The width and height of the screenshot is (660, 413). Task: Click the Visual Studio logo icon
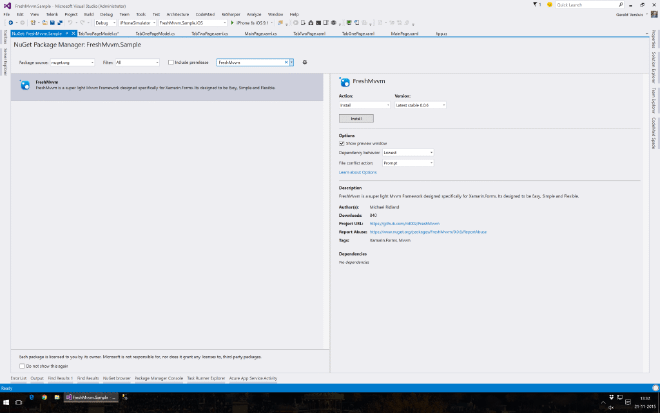7,5
